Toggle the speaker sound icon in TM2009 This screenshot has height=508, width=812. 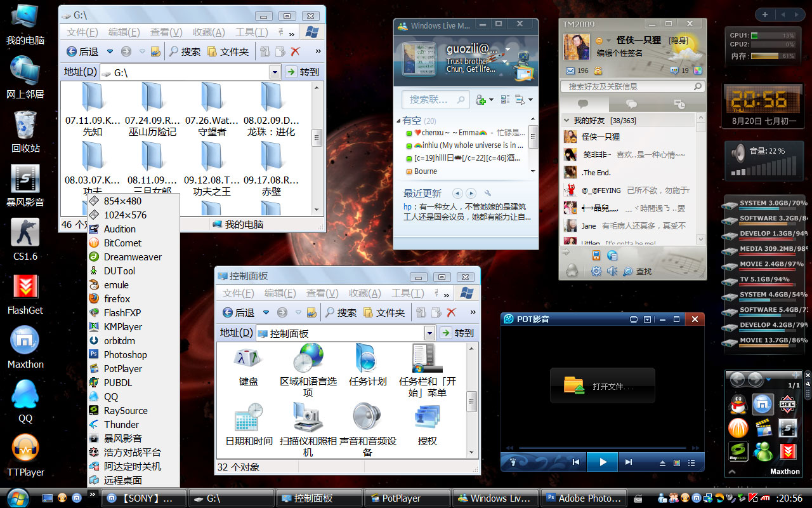[612, 271]
